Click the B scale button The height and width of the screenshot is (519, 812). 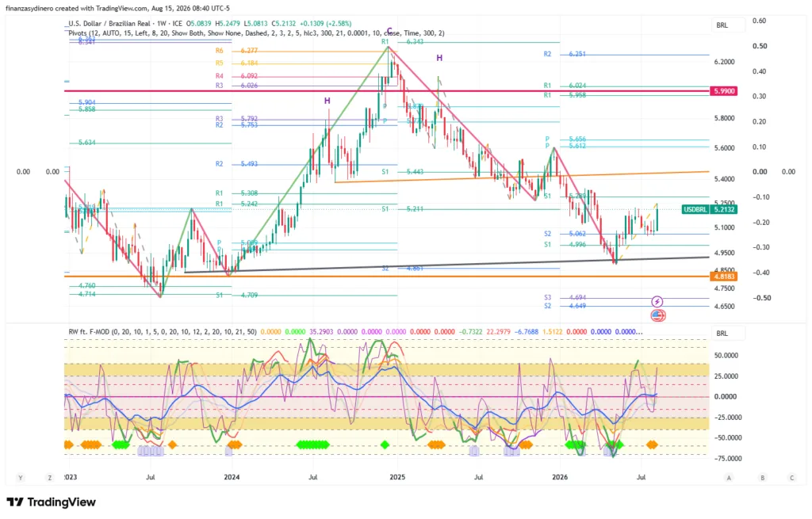click(762, 478)
